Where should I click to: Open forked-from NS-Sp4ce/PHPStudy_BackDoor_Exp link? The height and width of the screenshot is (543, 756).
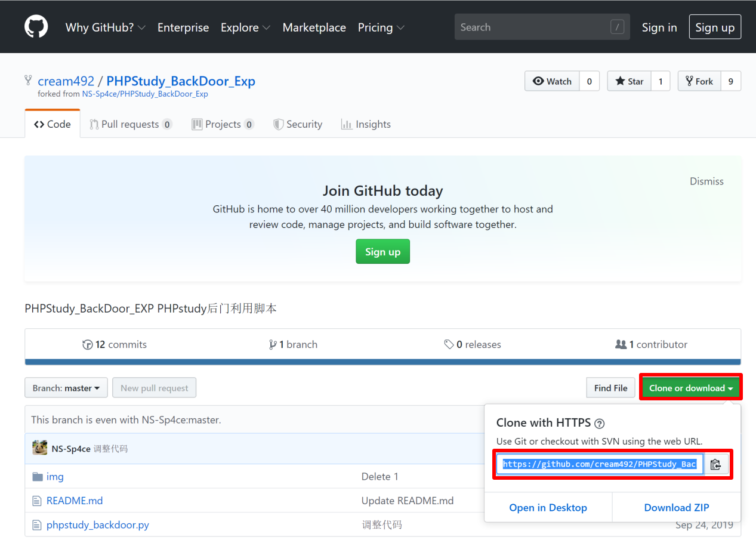(x=145, y=94)
